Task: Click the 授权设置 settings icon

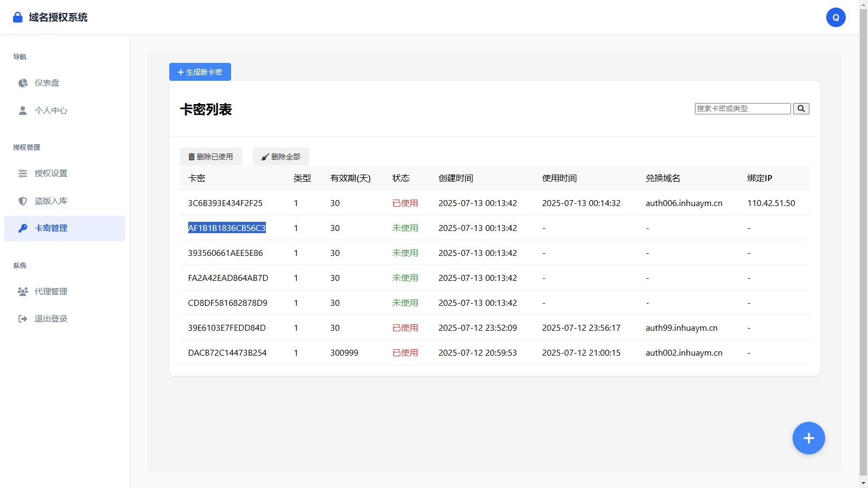Action: [x=22, y=174]
